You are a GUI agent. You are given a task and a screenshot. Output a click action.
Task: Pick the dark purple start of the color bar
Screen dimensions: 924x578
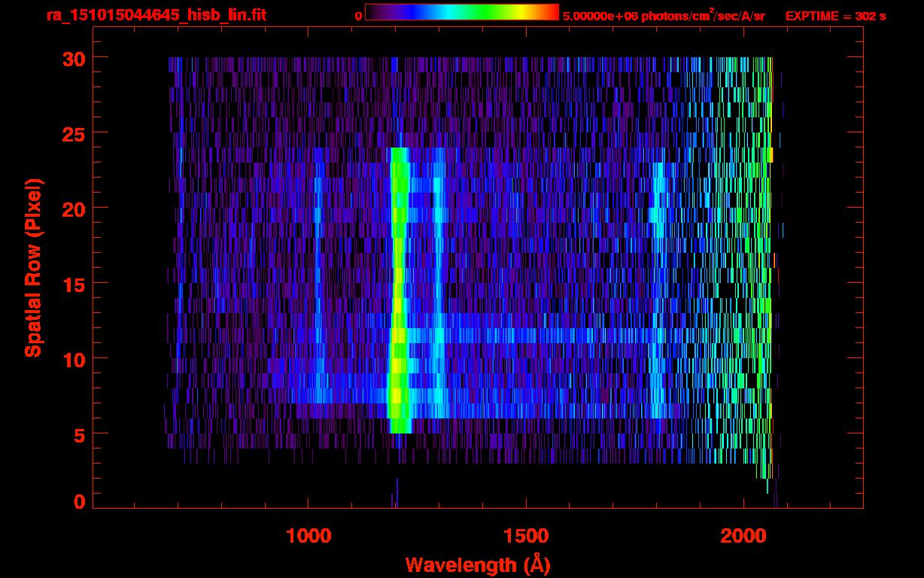click(374, 13)
